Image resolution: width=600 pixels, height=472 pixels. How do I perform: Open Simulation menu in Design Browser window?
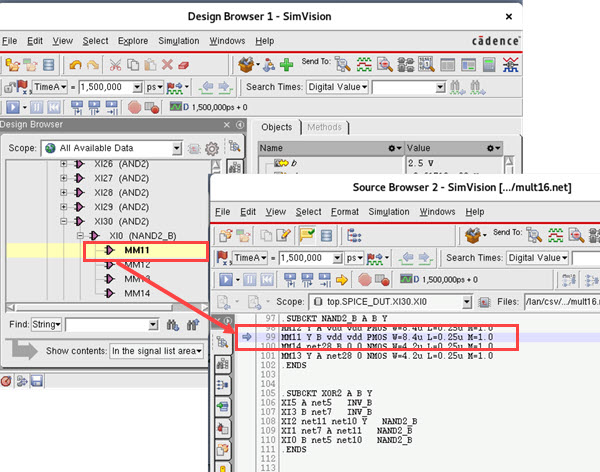(x=179, y=41)
